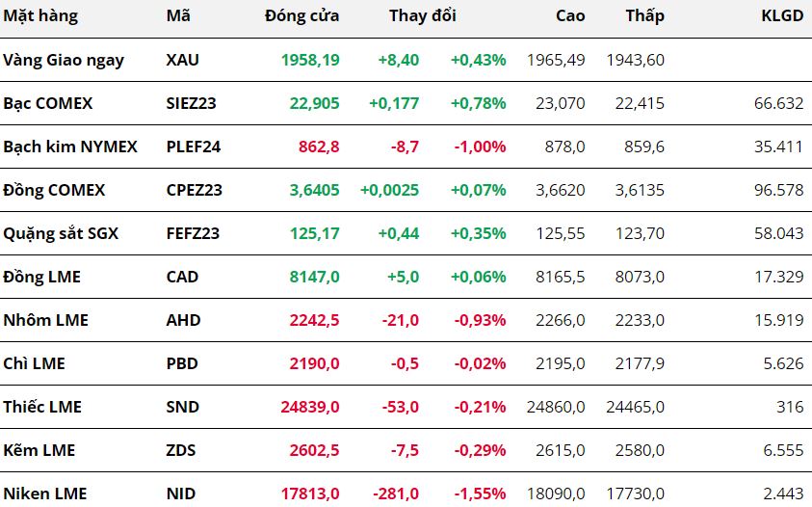Screen dimensions: 812x507
Task: Click the 'Cao' column header
Action: click(x=570, y=16)
